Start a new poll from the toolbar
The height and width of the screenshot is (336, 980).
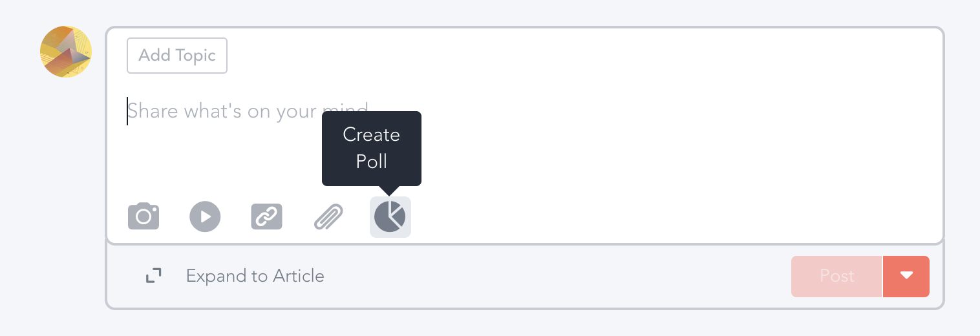pyautogui.click(x=390, y=216)
